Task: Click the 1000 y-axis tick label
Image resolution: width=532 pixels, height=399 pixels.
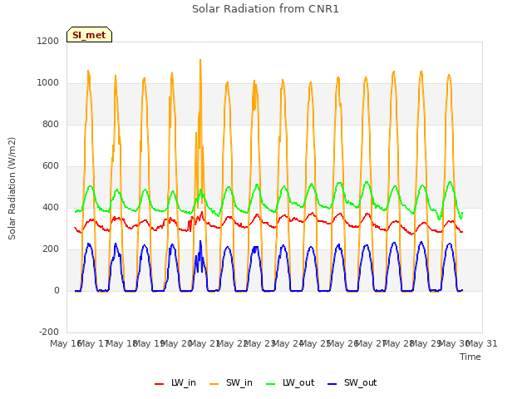Action: 48,83
